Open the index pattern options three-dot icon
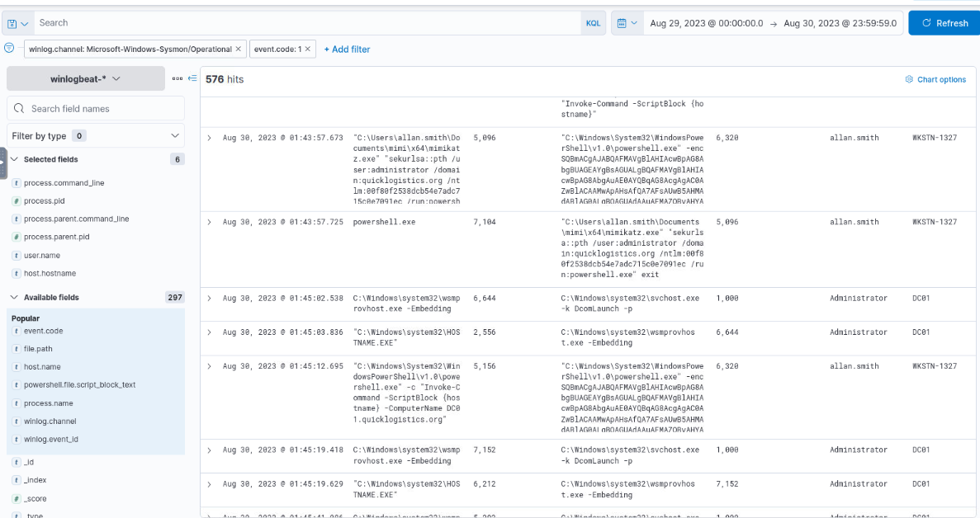980x518 pixels. click(177, 78)
